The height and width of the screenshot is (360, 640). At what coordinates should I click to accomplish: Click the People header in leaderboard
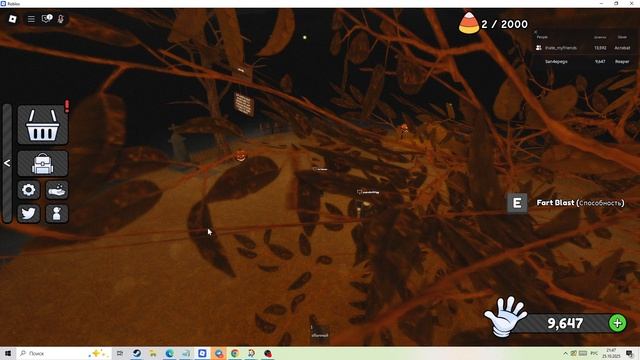542,37
